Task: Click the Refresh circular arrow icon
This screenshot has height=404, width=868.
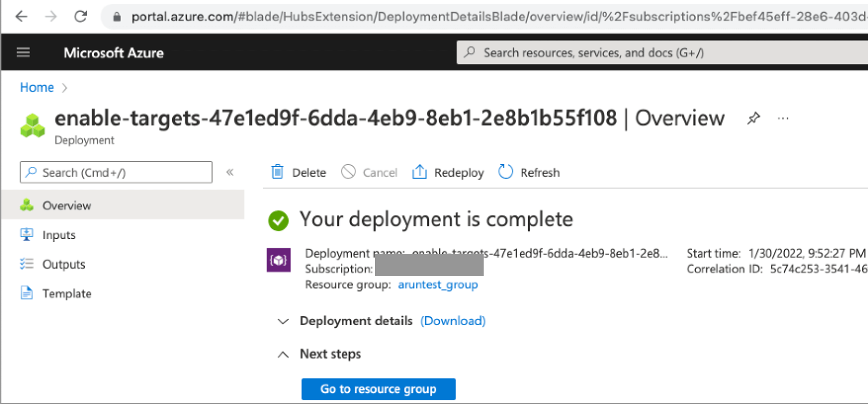Action: (505, 172)
